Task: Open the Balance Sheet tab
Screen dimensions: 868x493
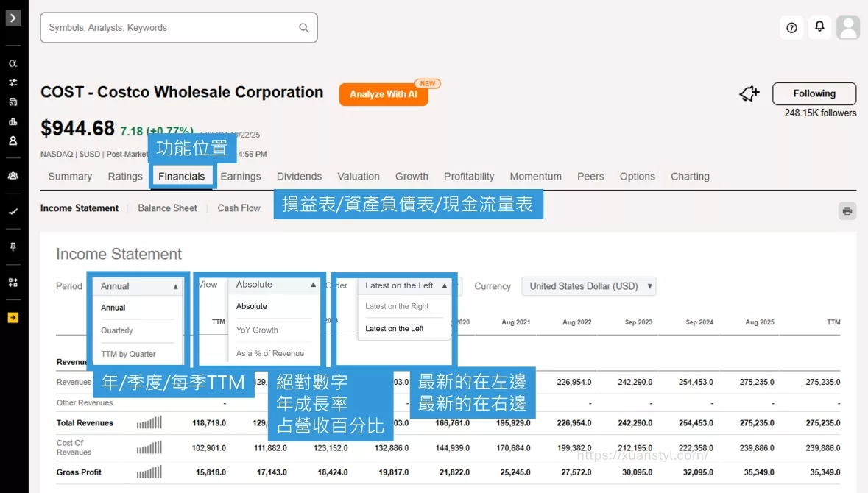Action: pos(167,208)
